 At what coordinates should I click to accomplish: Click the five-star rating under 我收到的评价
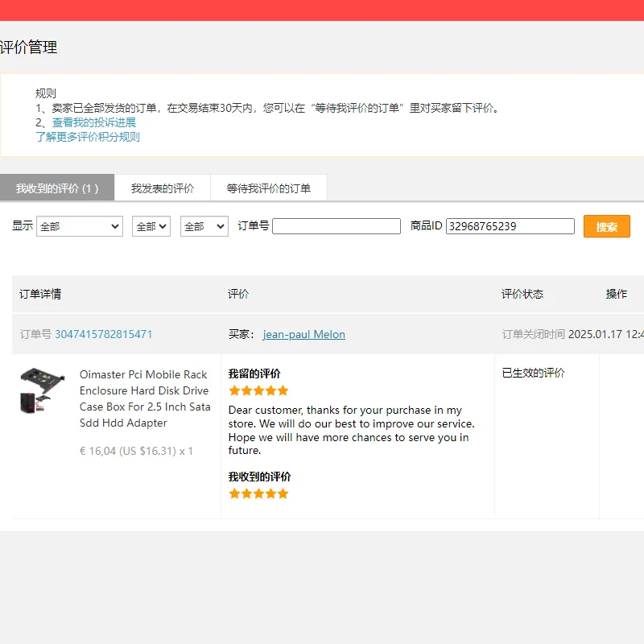pos(258,493)
